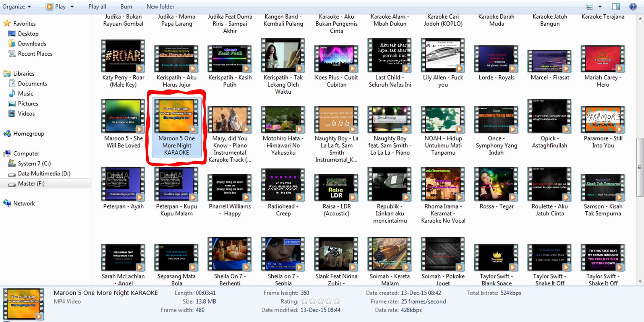644x322 pixels.
Task: Click Burn in the toolbar
Action: pos(126,6)
